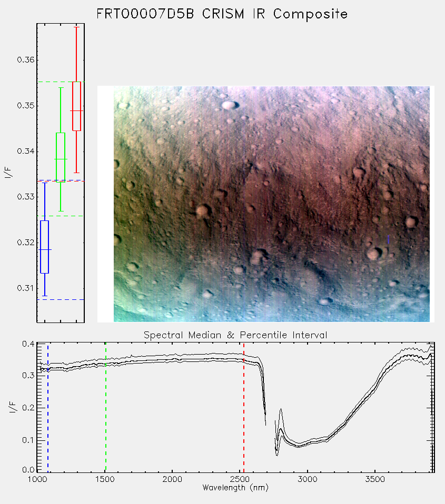This screenshot has height=504, width=445.
Task: Click the lower blue dashed horizontal line
Action: point(61,299)
